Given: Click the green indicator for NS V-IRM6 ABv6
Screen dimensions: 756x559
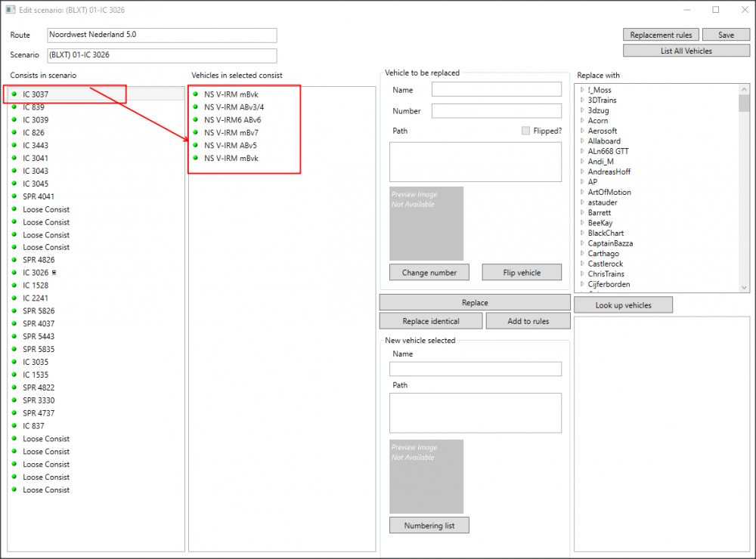Looking at the screenshot, I should (196, 119).
